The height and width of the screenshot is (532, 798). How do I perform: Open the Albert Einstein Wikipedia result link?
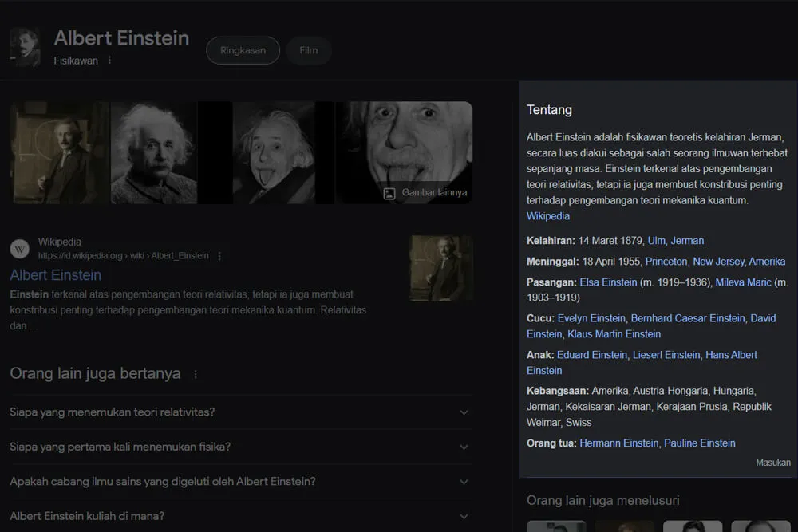pos(55,274)
